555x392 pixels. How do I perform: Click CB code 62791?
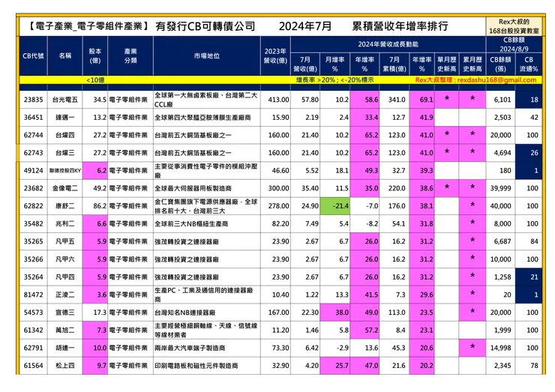33,348
